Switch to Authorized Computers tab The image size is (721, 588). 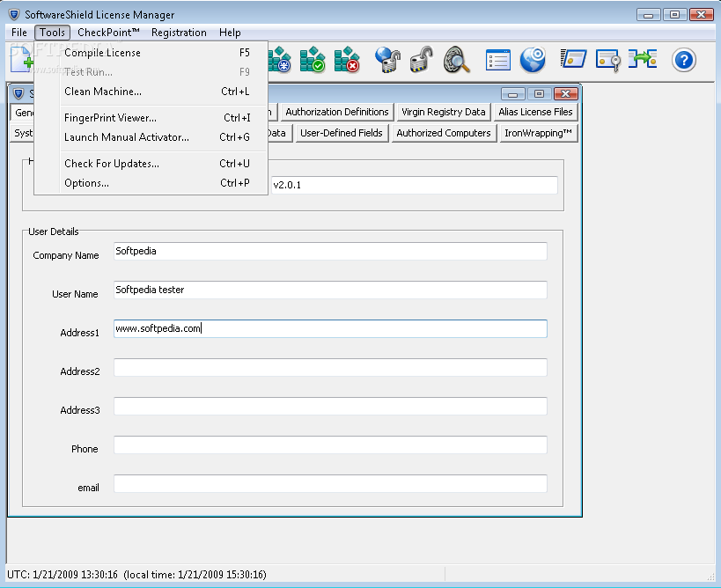coord(444,133)
